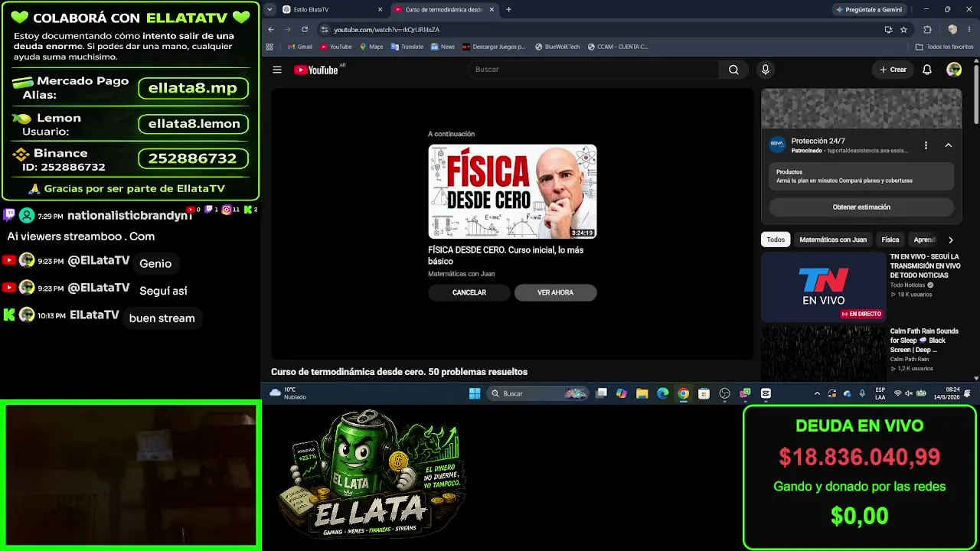The width and height of the screenshot is (980, 551).
Task: Start voice search with the microphone icon
Action: 765,70
